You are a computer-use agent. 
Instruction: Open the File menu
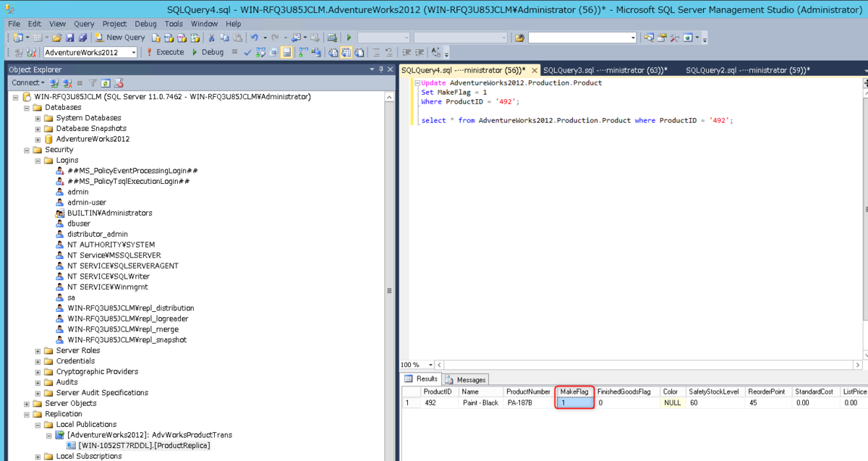click(x=14, y=24)
